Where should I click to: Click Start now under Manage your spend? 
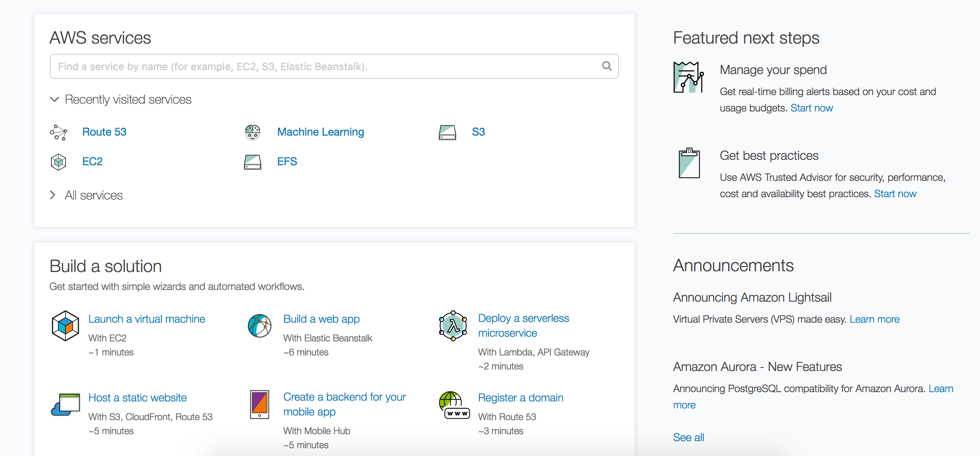point(812,108)
